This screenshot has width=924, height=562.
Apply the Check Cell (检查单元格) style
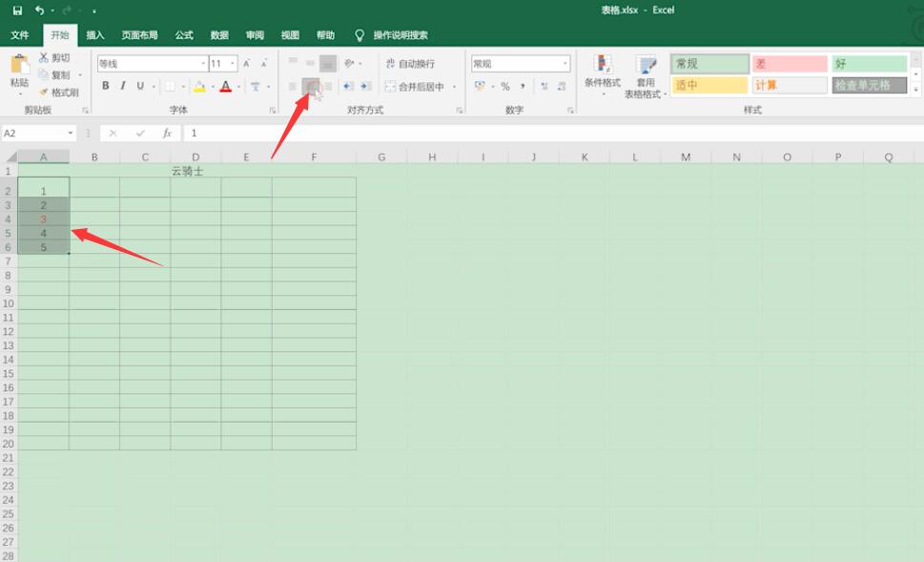pyautogui.click(x=870, y=85)
